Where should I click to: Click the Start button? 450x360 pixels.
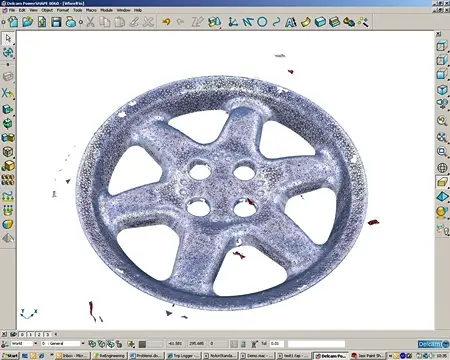[x=10, y=356]
